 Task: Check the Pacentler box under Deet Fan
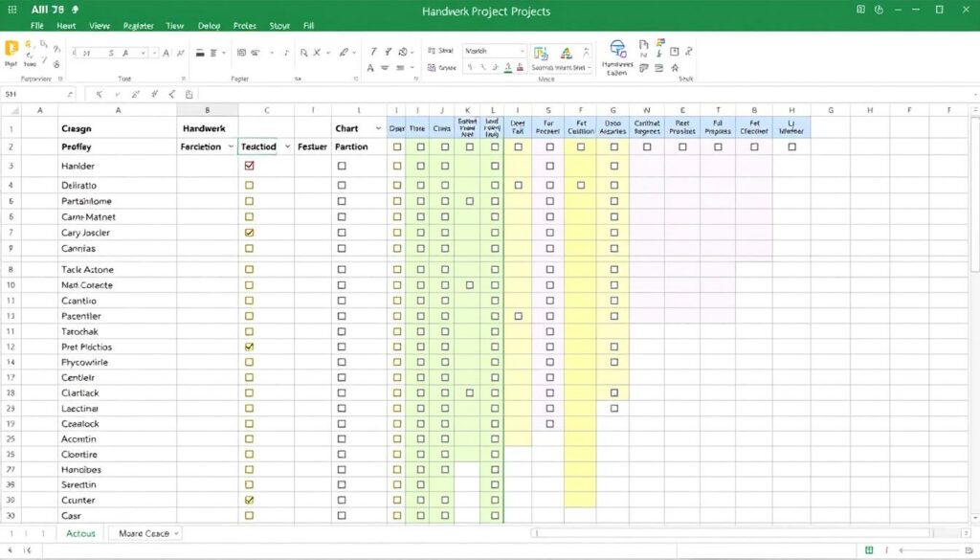[x=518, y=316]
